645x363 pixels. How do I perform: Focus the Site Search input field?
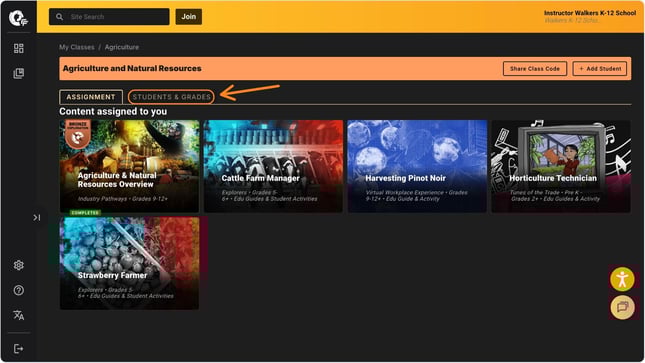[x=109, y=17]
